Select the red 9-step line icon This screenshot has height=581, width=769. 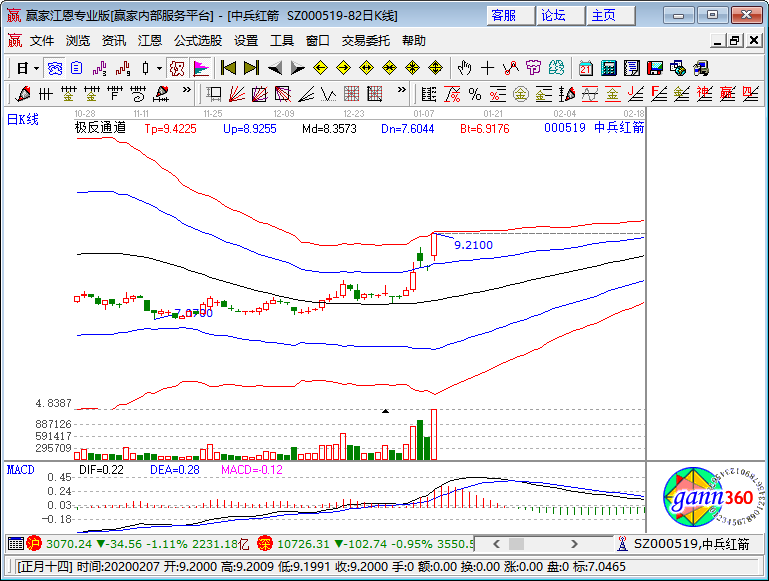pyautogui.click(x=123, y=68)
